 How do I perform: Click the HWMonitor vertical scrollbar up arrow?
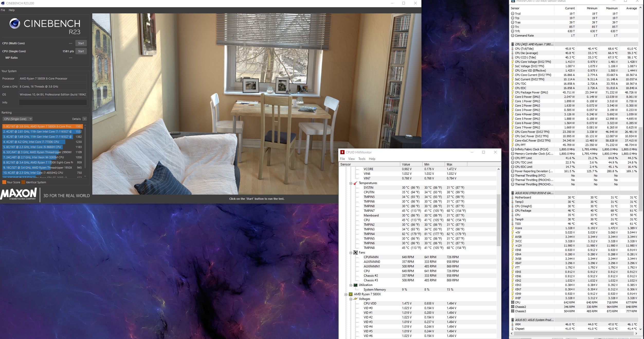[498, 169]
